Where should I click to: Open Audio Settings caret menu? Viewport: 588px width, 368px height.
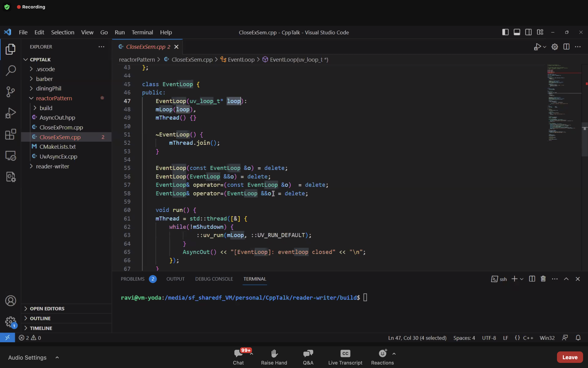(x=57, y=357)
